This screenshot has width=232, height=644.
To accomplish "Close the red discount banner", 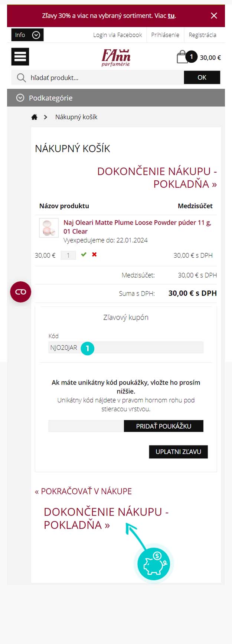I will [214, 16].
